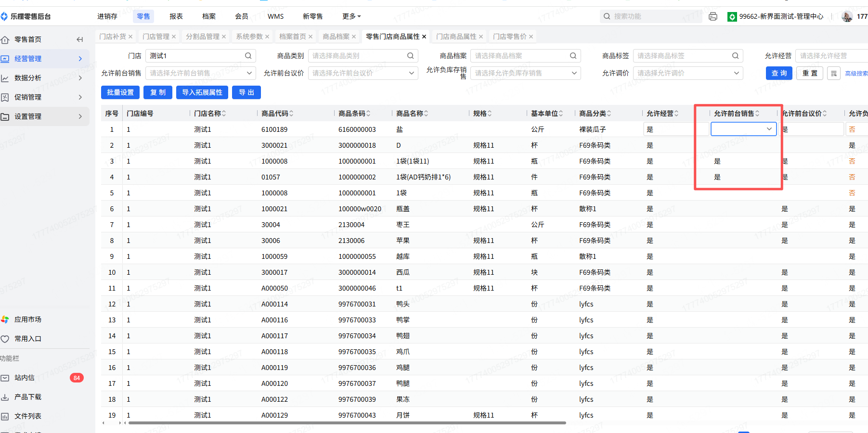Open the row 1 允许前台销售 cell dropdown

tap(743, 129)
